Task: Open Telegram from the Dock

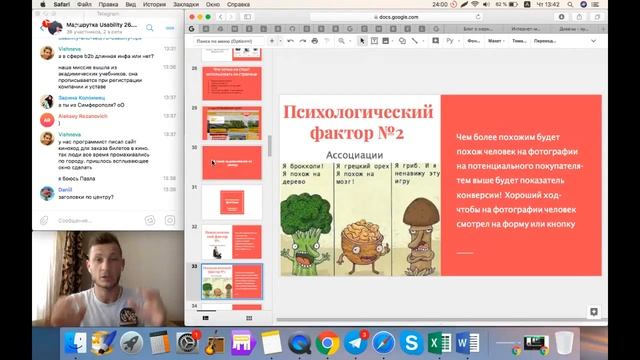Action: pos(356,343)
